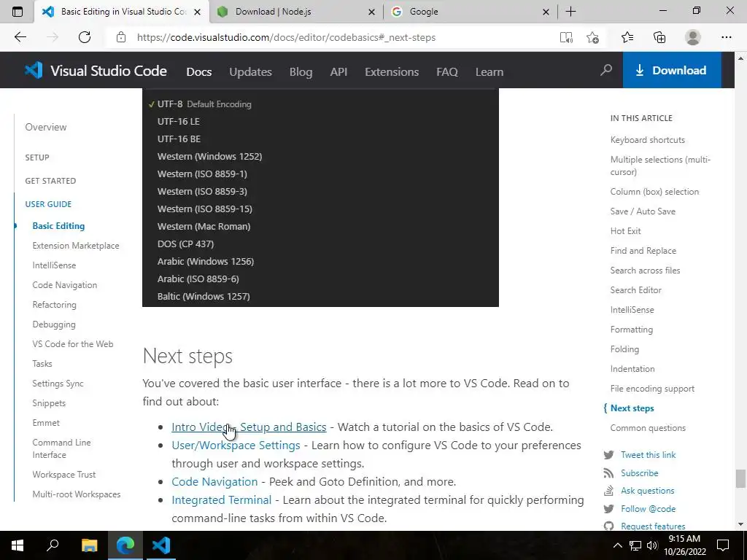Click the taskbar clock and date

pyautogui.click(x=684, y=545)
